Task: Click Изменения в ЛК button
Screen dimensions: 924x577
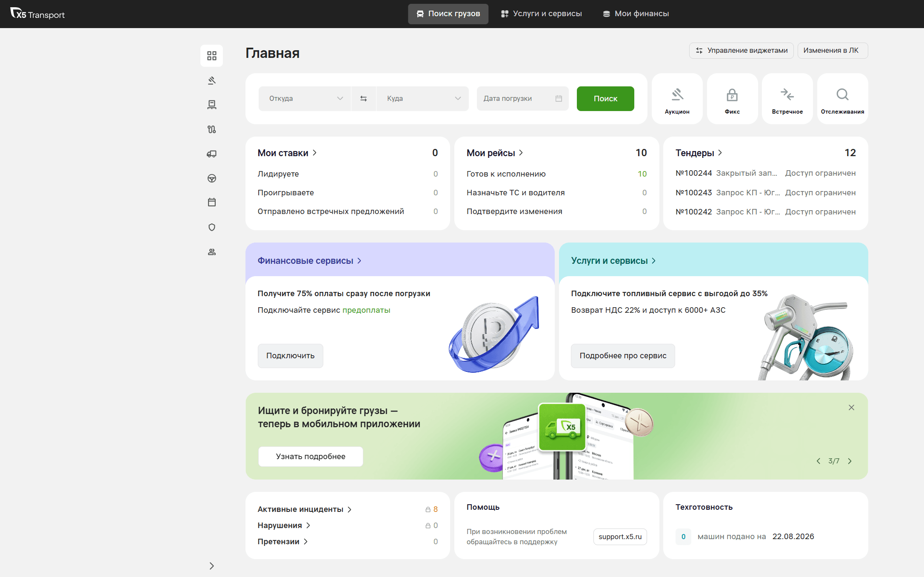Action: click(833, 51)
